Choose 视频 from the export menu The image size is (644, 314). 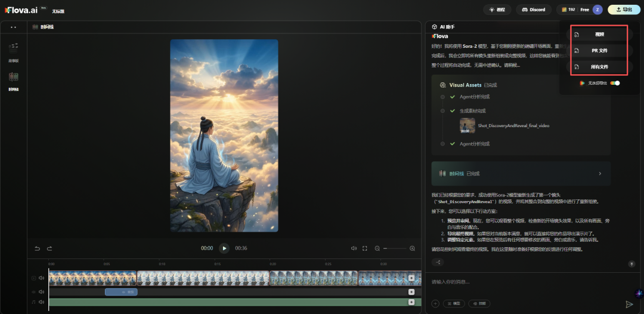[599, 35]
